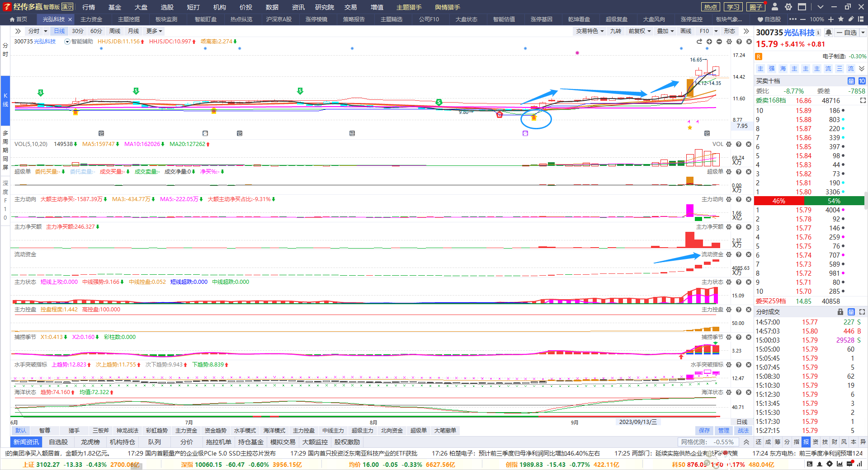Toggle the 画线 drawing mode
Image resolution: width=868 pixels, height=470 pixels.
[x=686, y=31]
